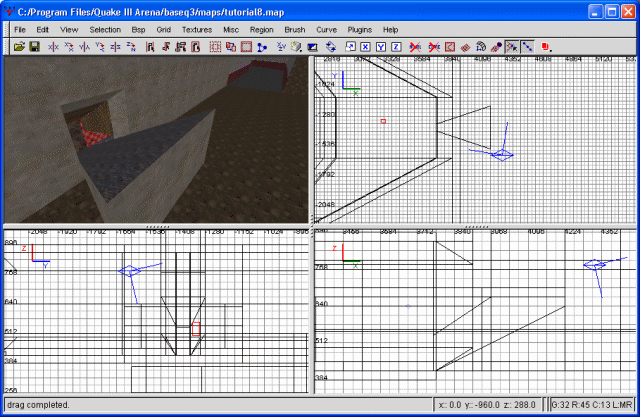
Task: Maximize the GtkRadiant window
Action: (x=612, y=12)
